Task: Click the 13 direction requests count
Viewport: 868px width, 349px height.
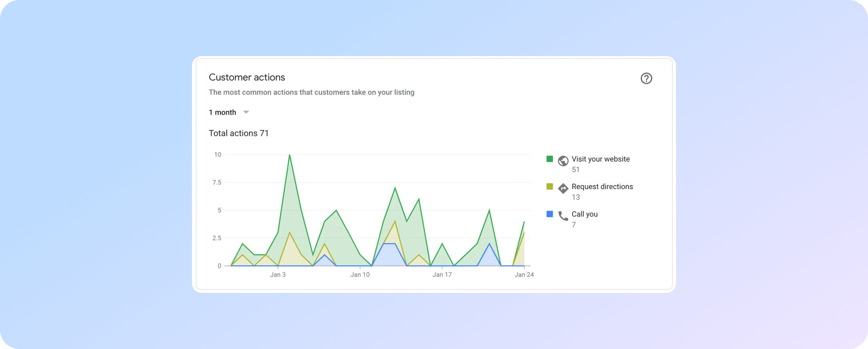Action: click(575, 197)
